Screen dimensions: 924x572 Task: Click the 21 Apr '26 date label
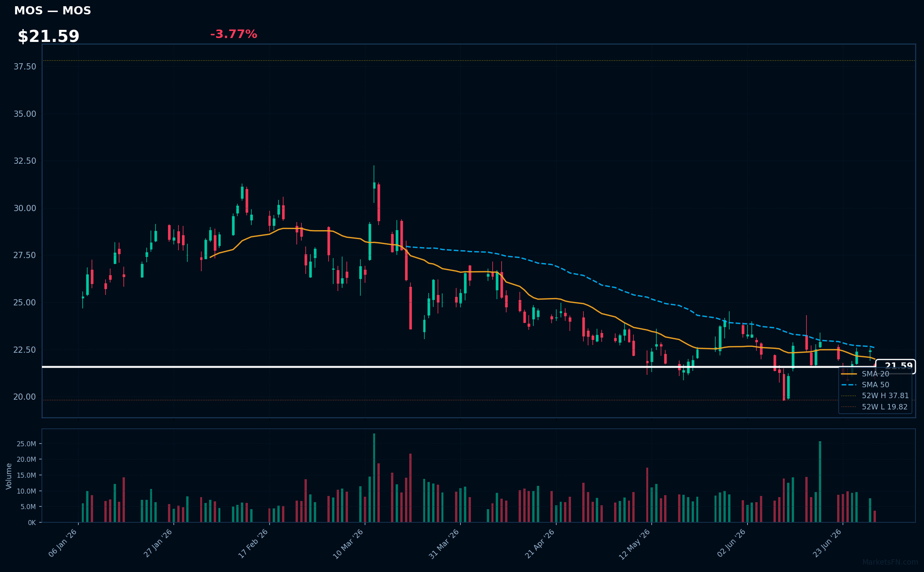(540, 544)
